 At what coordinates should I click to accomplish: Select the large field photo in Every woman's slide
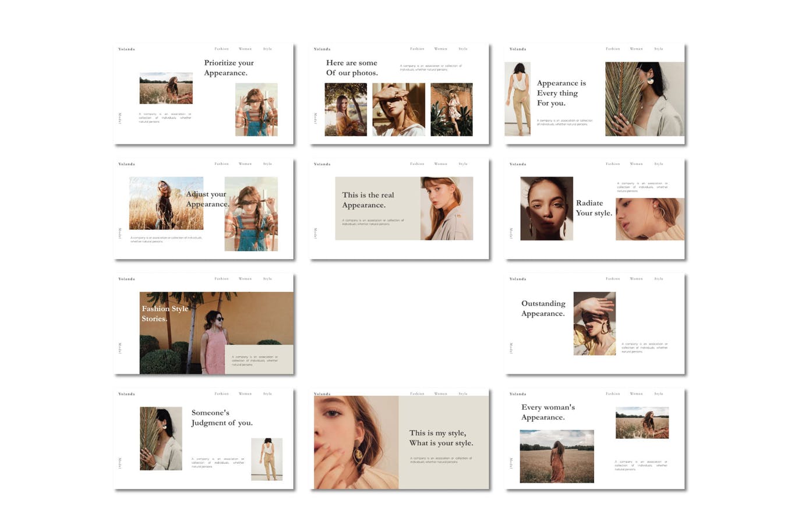point(556,456)
